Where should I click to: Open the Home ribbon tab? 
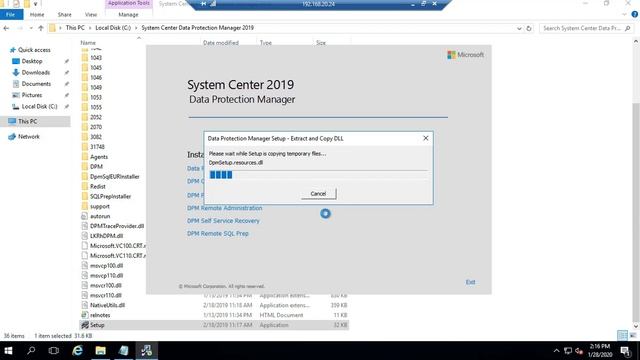pos(37,14)
